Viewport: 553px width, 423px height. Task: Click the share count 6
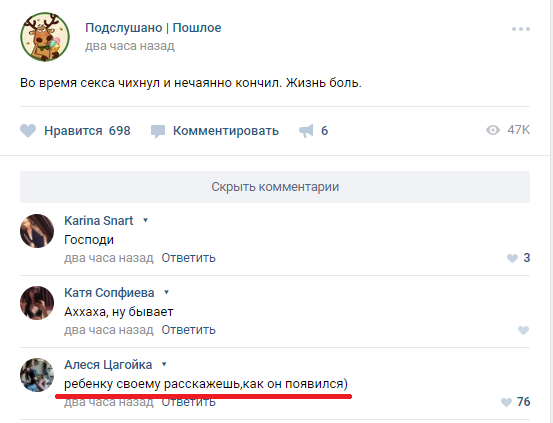[324, 131]
